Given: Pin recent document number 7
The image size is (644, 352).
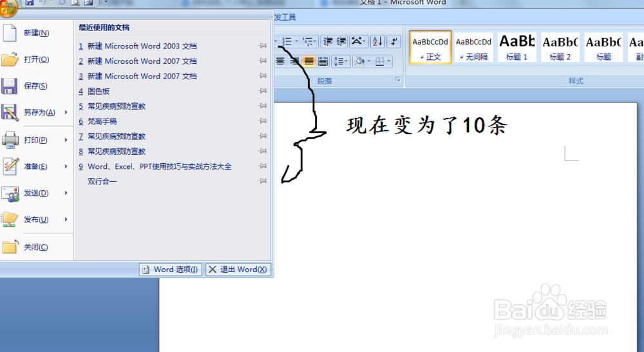Looking at the screenshot, I should 263,136.
